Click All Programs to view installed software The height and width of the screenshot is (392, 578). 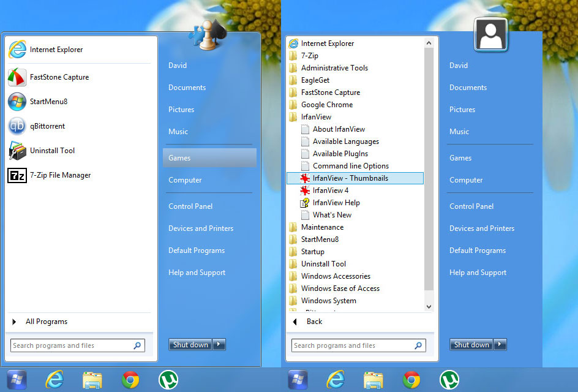[46, 321]
